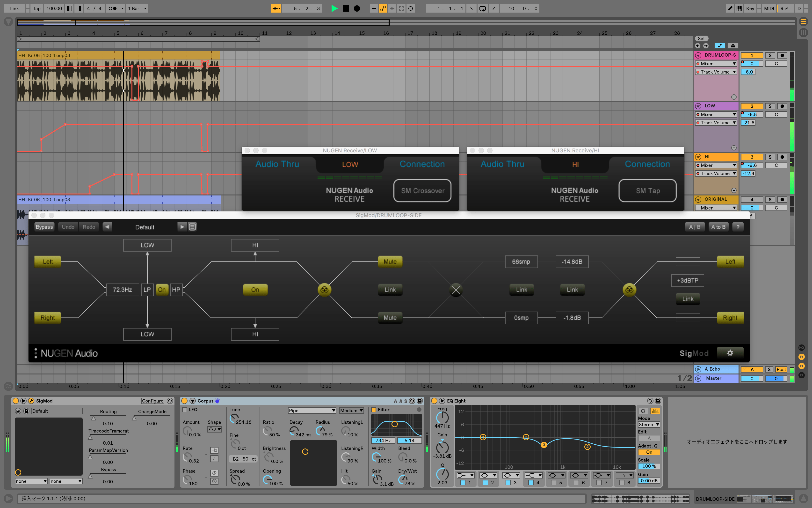Click the SigMod Bypass button
Image resolution: width=812 pixels, height=508 pixels.
click(44, 227)
